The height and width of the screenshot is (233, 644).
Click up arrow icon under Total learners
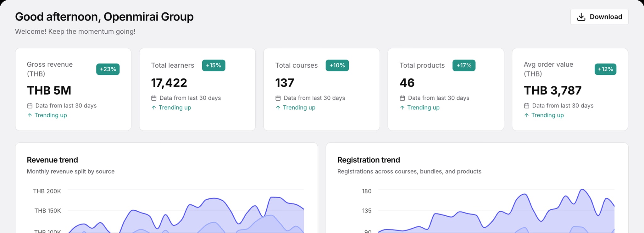154,108
